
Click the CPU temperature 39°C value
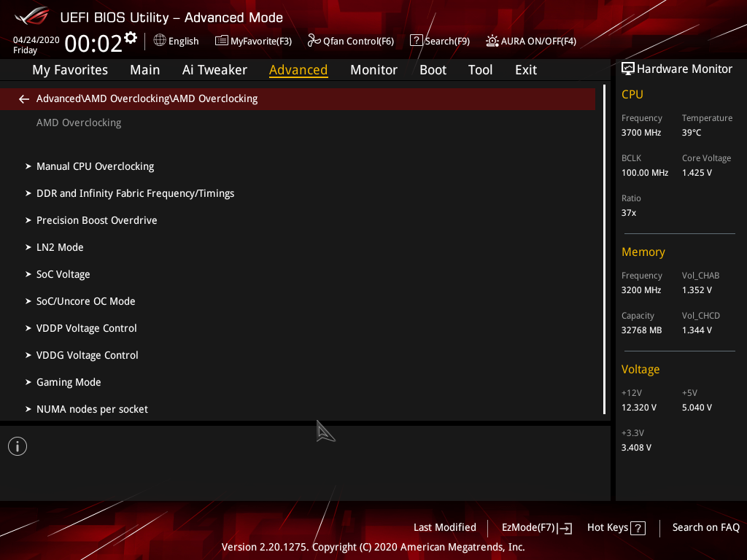pyautogui.click(x=692, y=133)
